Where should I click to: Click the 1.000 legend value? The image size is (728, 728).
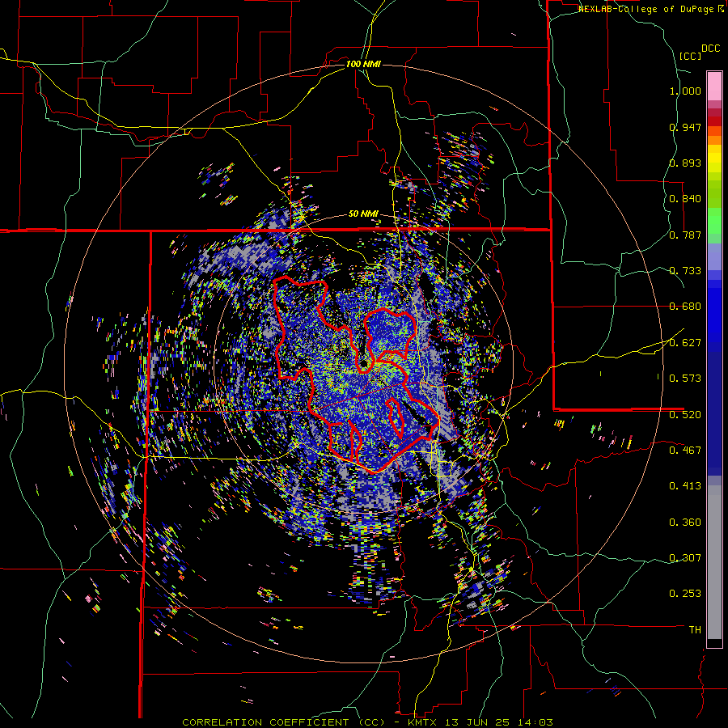[x=685, y=91]
